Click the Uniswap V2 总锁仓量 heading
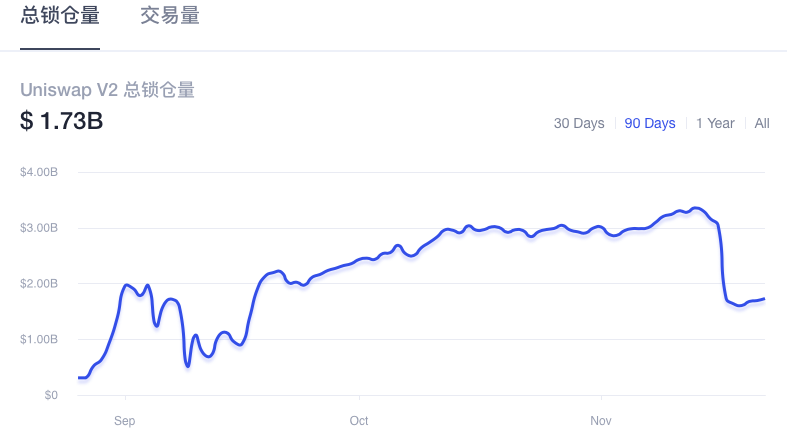787x431 pixels. [107, 90]
